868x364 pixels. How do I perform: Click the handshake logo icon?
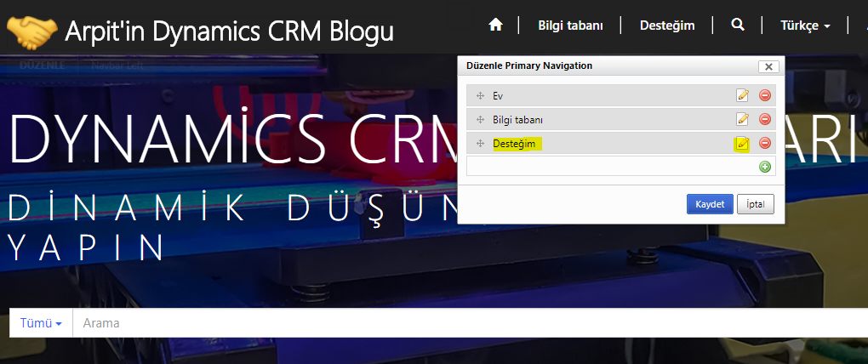click(x=31, y=32)
